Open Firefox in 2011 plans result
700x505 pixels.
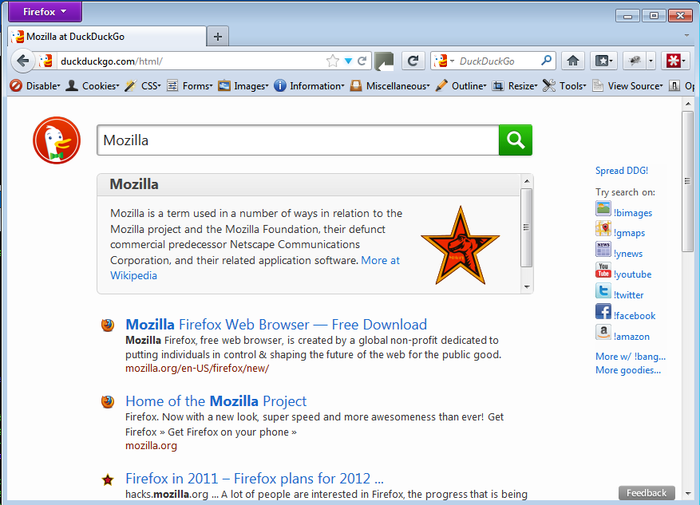click(x=254, y=479)
